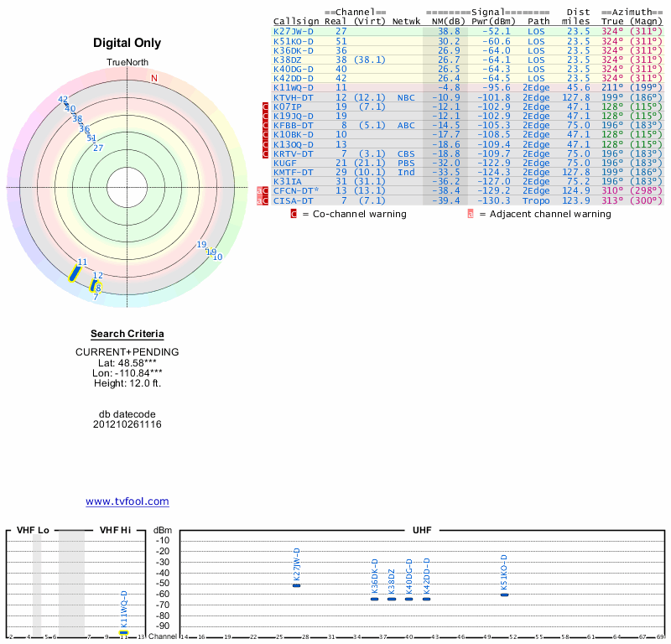Click the ABC network cell

click(x=406, y=126)
